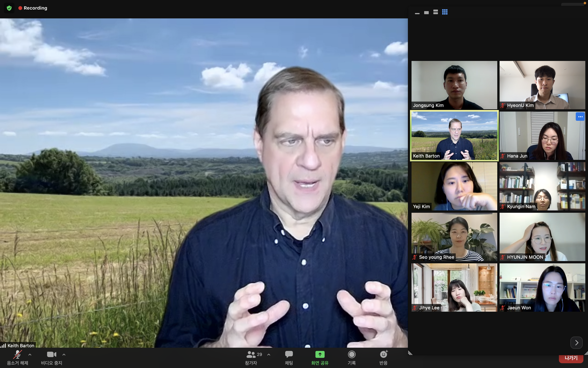Click the Jongsung Kim name label
The image size is (588, 368).
pyautogui.click(x=428, y=105)
